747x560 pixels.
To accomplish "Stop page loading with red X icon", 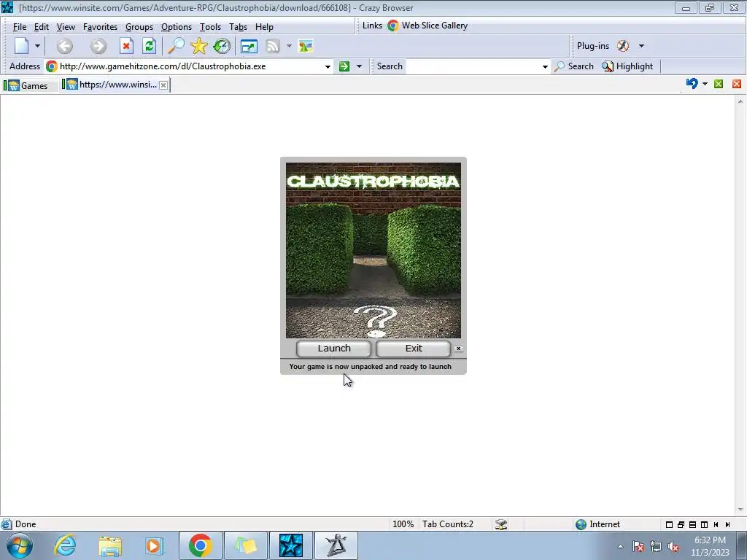I will (x=126, y=46).
